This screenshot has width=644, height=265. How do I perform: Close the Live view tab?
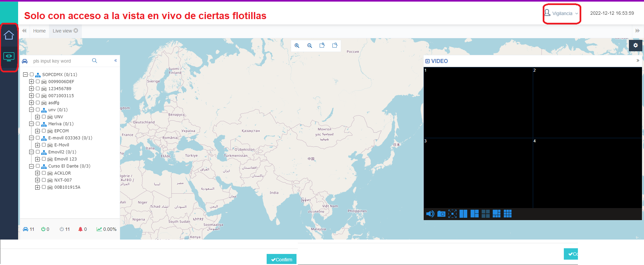tap(76, 30)
